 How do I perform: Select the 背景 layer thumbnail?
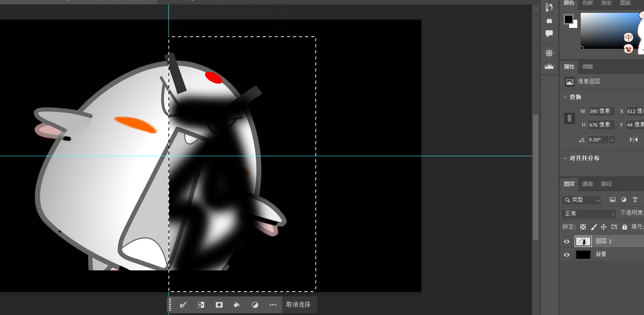(x=583, y=254)
